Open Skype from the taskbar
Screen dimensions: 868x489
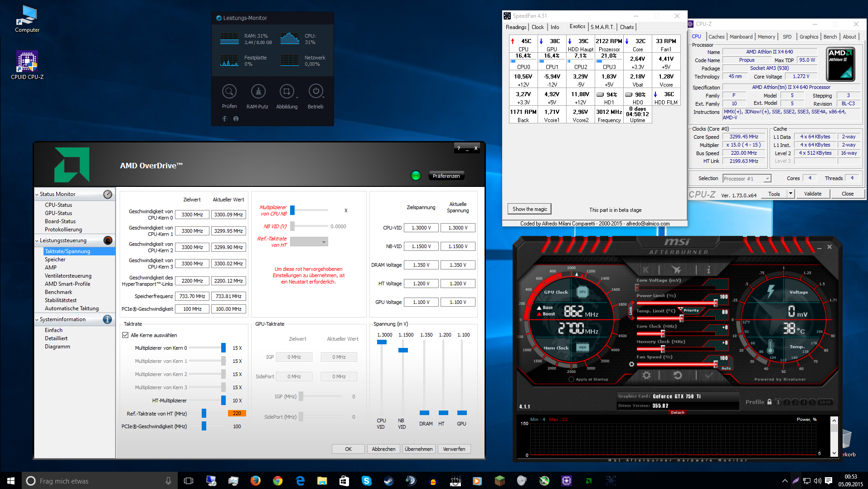pos(366,481)
